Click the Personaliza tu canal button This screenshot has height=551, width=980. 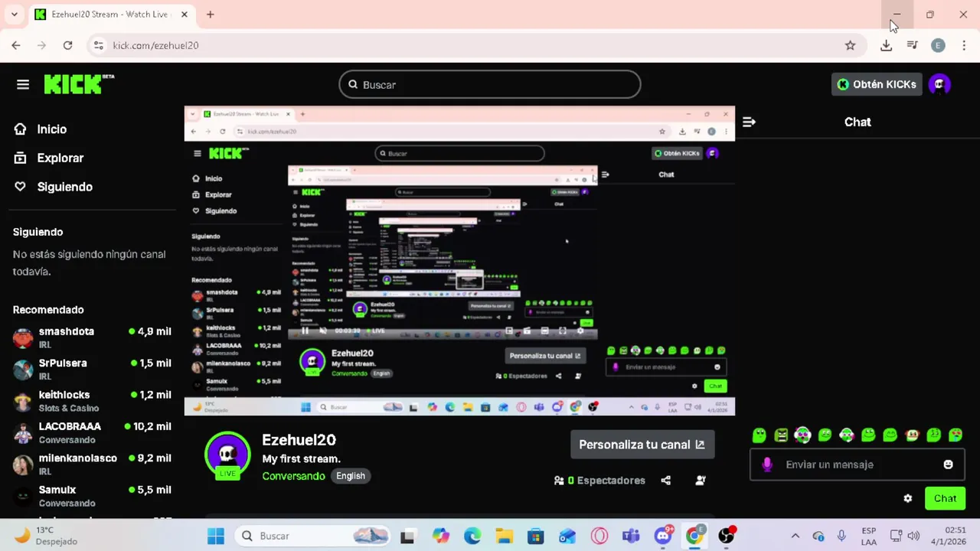[x=642, y=445]
